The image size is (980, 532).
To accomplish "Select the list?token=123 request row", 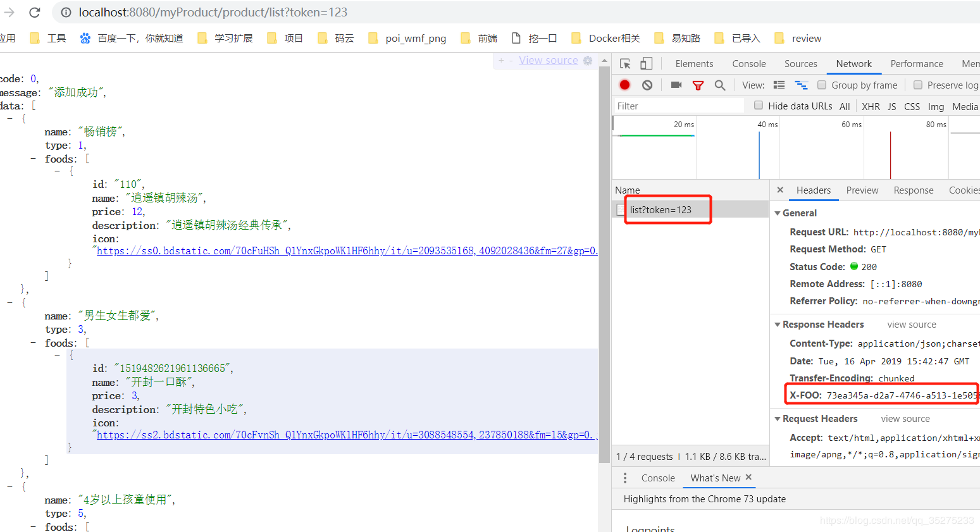I will point(691,209).
